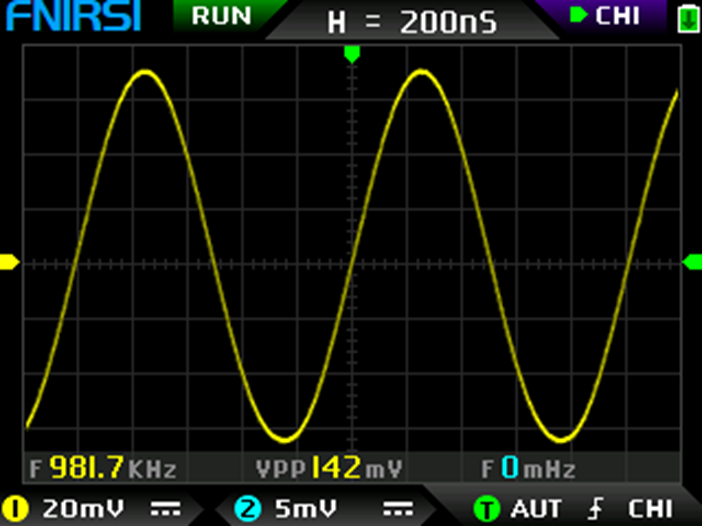Toggle the AUT trigger mode
The height and width of the screenshot is (526, 702).
[536, 508]
